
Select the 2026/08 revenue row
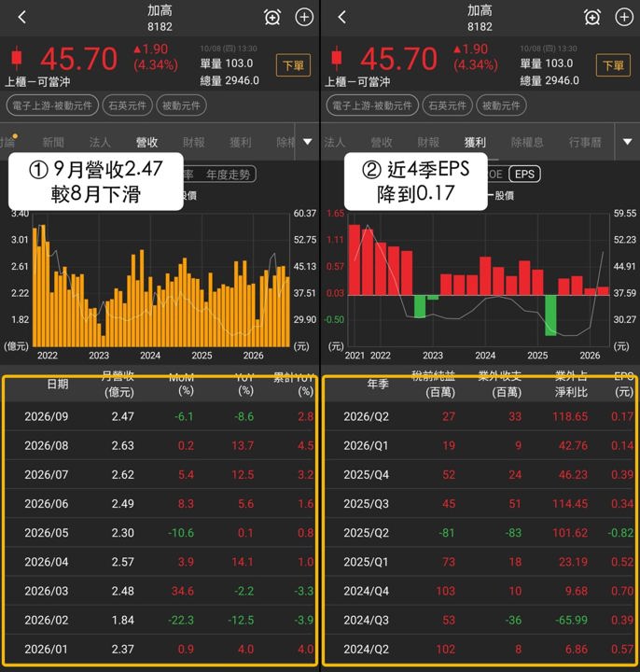[x=160, y=446]
